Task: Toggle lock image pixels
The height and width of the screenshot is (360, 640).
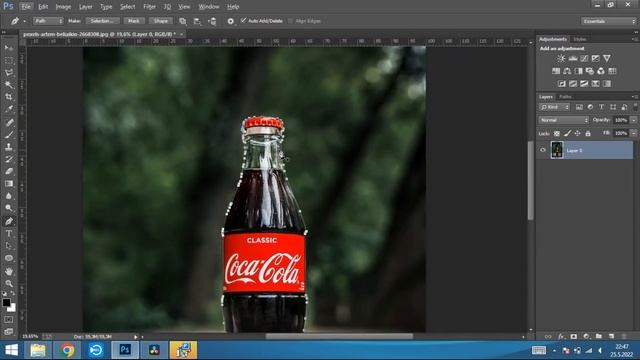Action: [x=567, y=133]
